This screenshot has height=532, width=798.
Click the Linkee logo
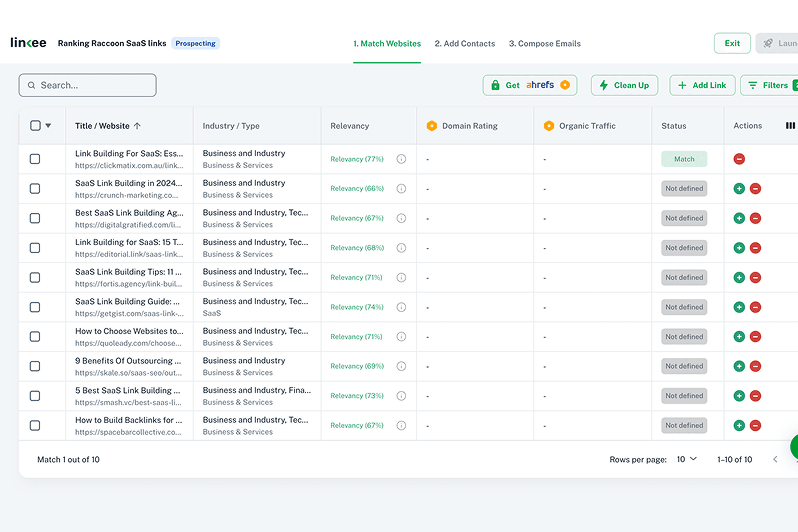(28, 43)
